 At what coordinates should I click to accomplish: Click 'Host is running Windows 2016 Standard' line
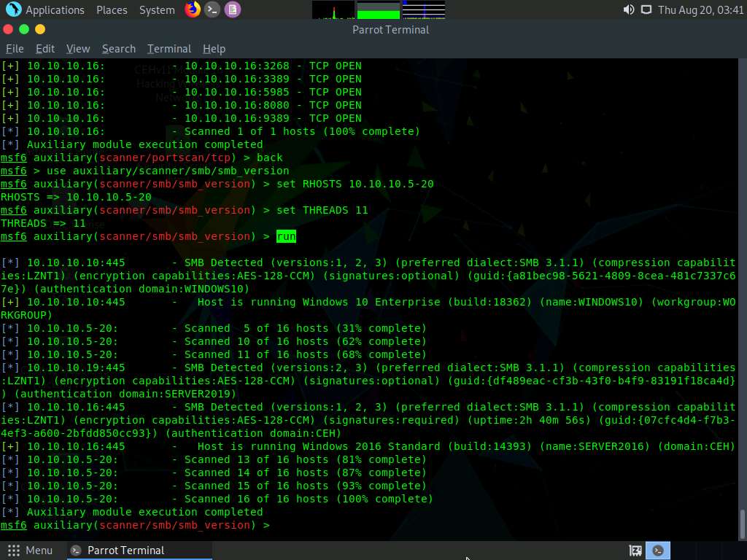point(368,447)
